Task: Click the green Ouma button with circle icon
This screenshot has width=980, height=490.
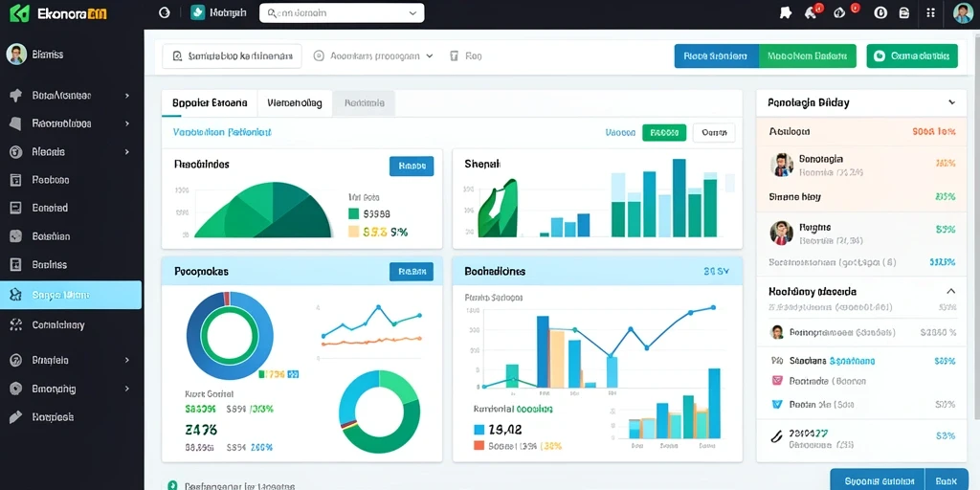Action: pos(912,56)
